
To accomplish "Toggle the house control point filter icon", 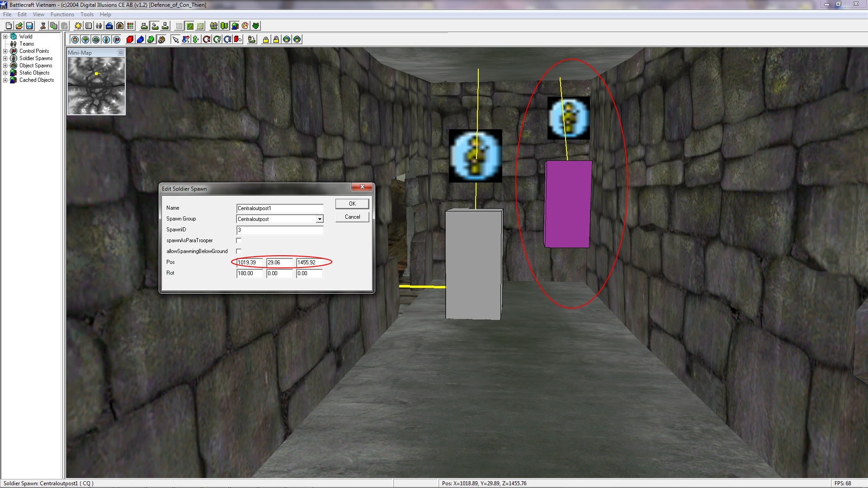I will click(x=75, y=40).
